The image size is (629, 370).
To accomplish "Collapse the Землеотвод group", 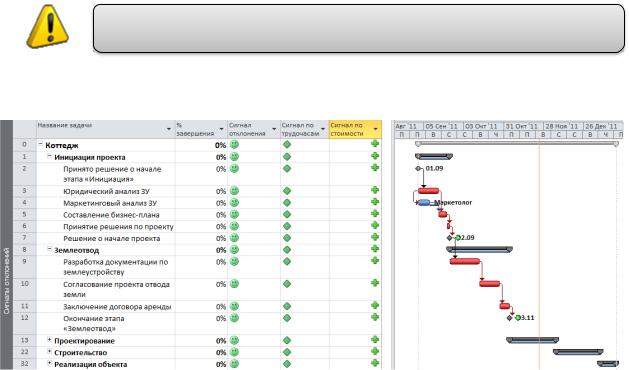I will coord(49,249).
